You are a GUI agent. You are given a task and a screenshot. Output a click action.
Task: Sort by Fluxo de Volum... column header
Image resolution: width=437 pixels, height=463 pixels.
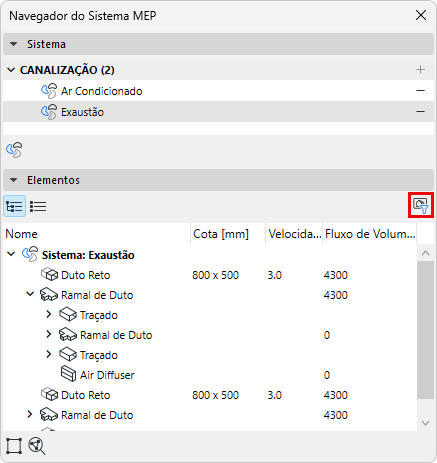point(370,234)
